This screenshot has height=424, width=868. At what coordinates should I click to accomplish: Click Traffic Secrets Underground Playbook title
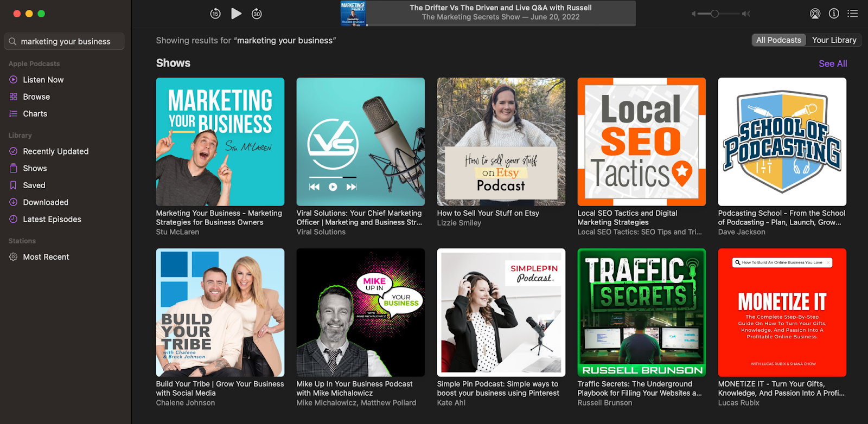coord(640,388)
